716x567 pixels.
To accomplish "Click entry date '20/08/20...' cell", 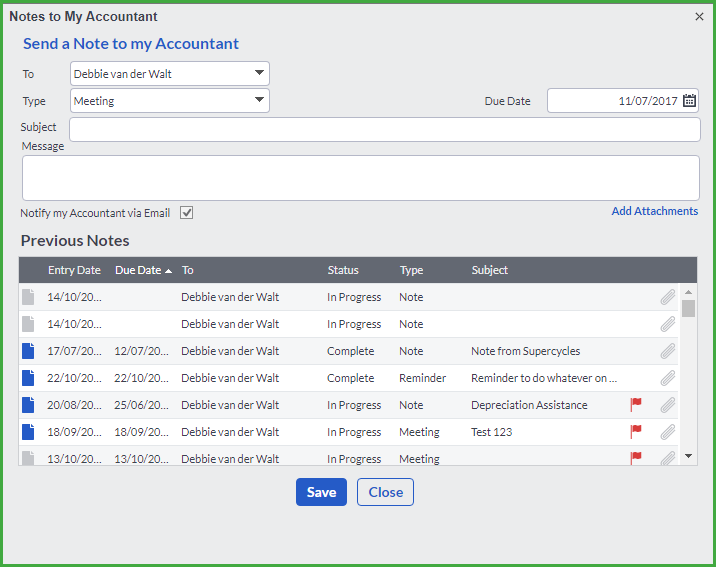I will (x=74, y=404).
